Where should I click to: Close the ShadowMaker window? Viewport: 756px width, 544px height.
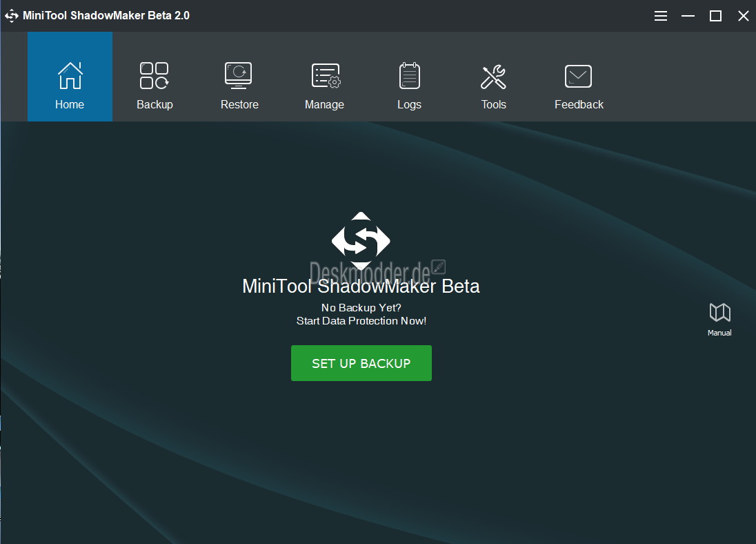click(743, 16)
